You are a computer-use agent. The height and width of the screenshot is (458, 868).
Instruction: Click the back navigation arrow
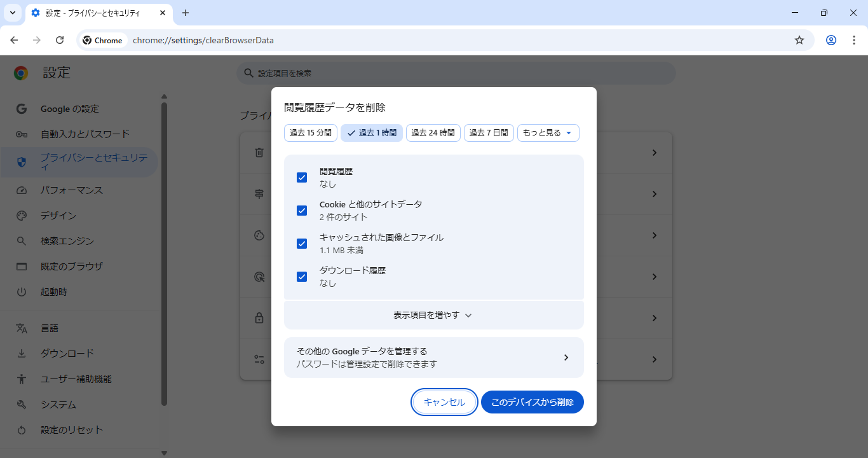pos(14,40)
